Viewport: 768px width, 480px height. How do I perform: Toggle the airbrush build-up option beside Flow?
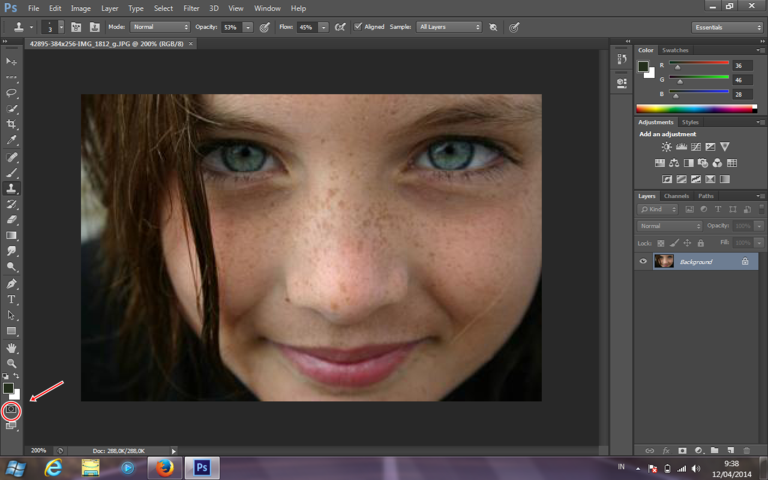341,27
